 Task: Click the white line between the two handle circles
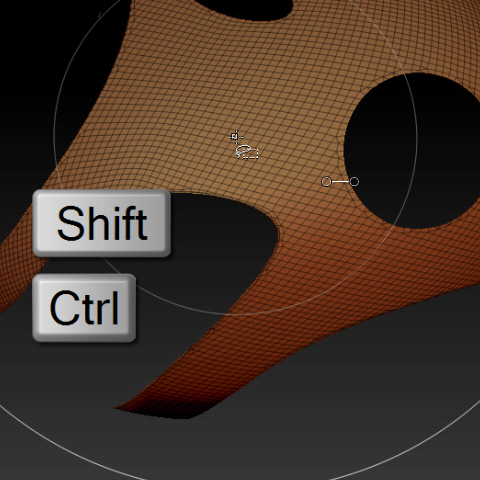(340, 182)
